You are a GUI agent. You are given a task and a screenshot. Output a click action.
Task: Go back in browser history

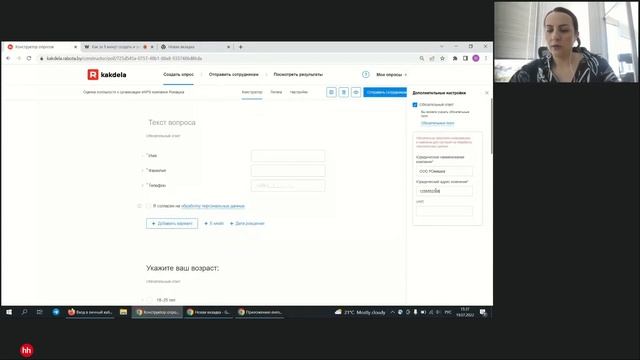[8, 58]
